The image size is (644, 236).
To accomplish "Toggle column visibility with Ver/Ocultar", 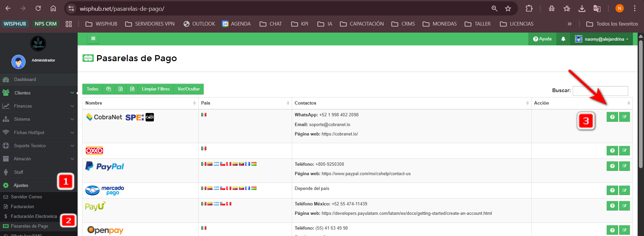I will tap(189, 89).
